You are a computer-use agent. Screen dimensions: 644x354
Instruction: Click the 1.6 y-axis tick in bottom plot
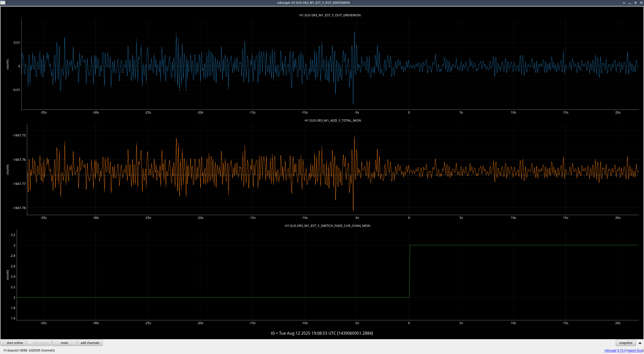(x=13, y=318)
